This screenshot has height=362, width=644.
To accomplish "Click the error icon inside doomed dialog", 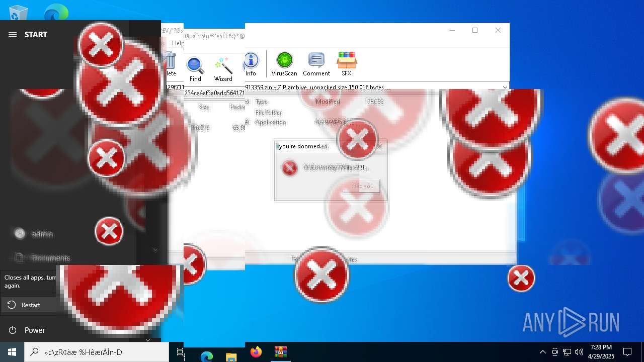I will (289, 168).
